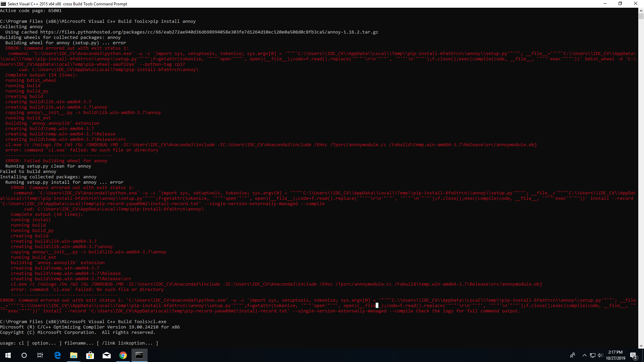Select the active Command Prompt taskbar icon
The height and width of the screenshot is (362, 644).
(139, 355)
